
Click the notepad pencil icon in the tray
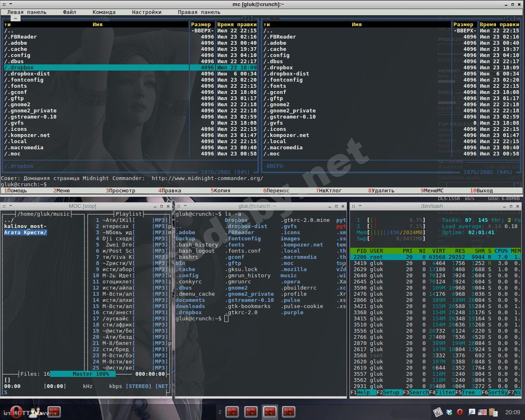(x=438, y=412)
